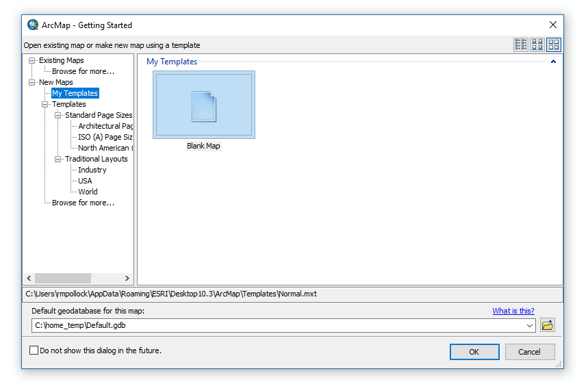This screenshot has height=382, width=588.
Task: Select the USA layouts item
Action: (x=85, y=181)
